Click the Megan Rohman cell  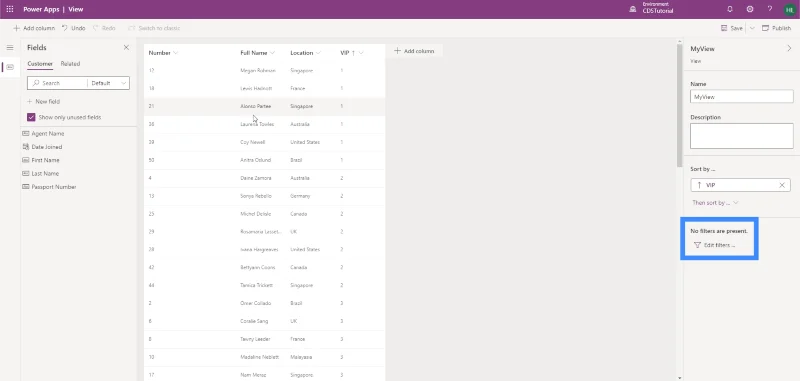[x=258, y=70]
